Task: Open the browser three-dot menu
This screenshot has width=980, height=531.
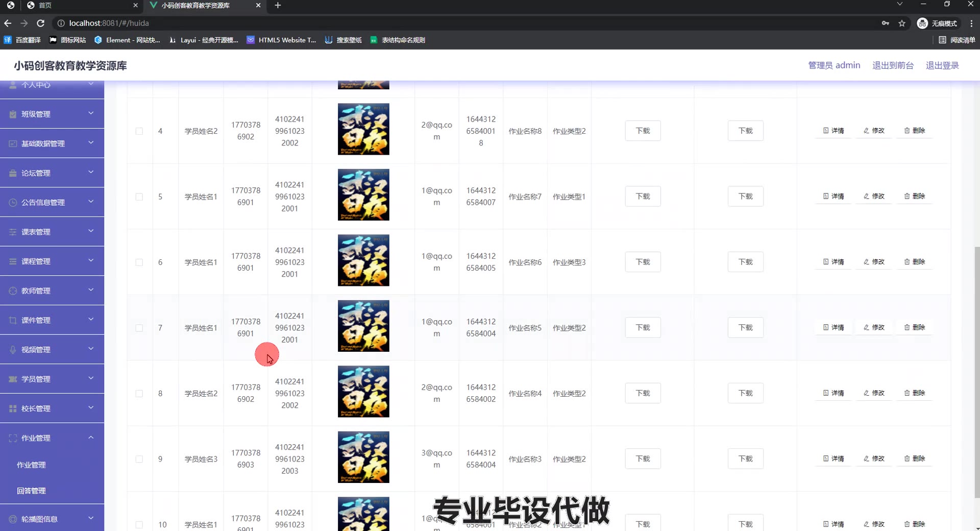Action: (x=971, y=23)
